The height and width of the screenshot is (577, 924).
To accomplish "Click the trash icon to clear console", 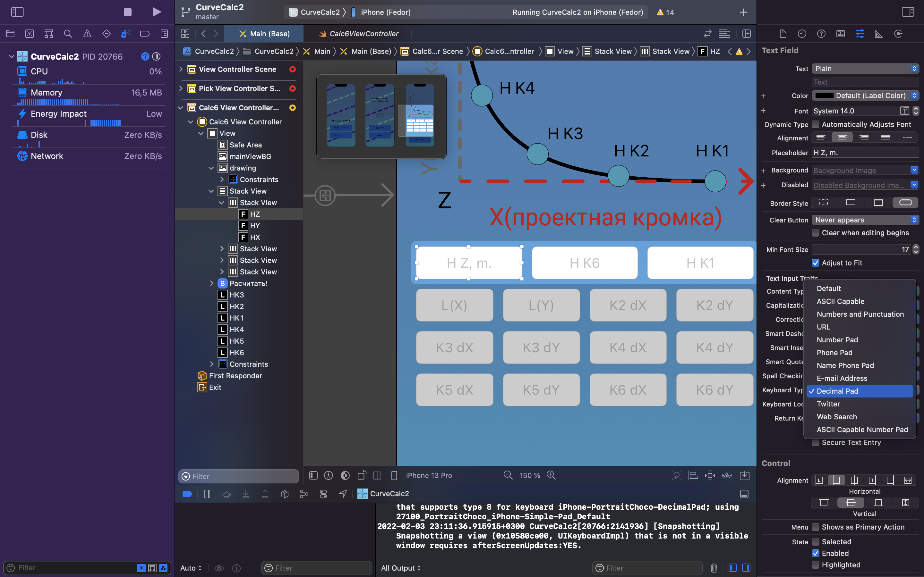I will (x=713, y=568).
